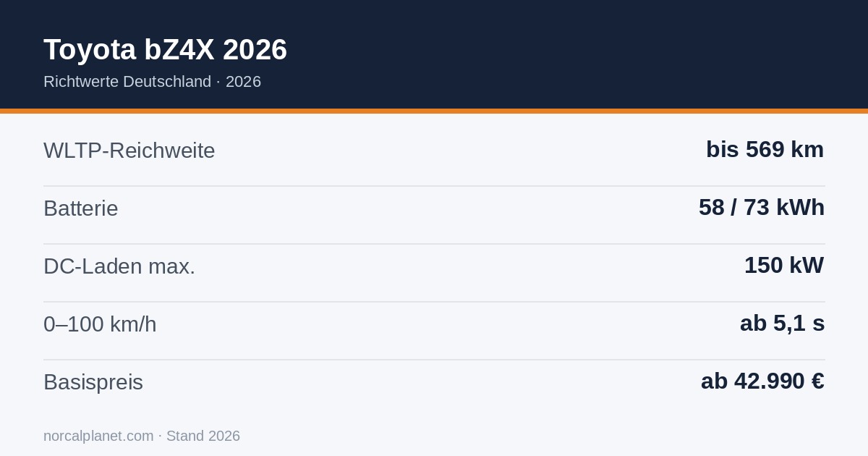This screenshot has width=868, height=456.
Task: Select the 150 kW value
Action: tap(784, 265)
